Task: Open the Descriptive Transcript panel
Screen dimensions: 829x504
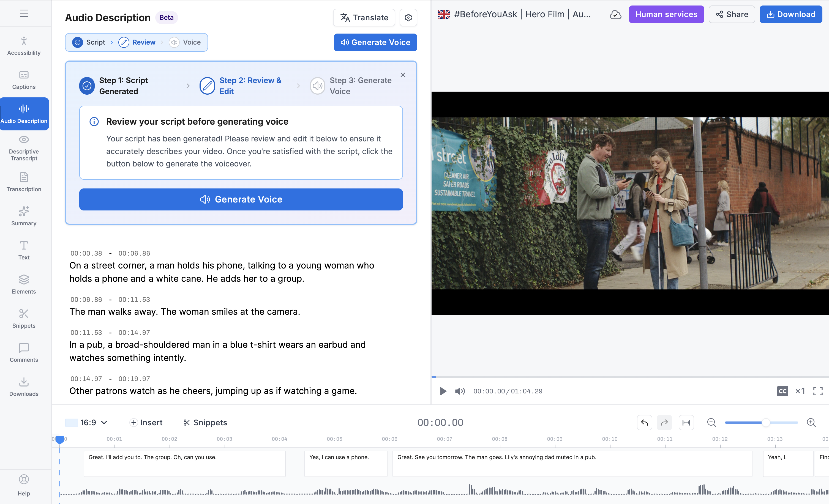Action: [x=24, y=148]
